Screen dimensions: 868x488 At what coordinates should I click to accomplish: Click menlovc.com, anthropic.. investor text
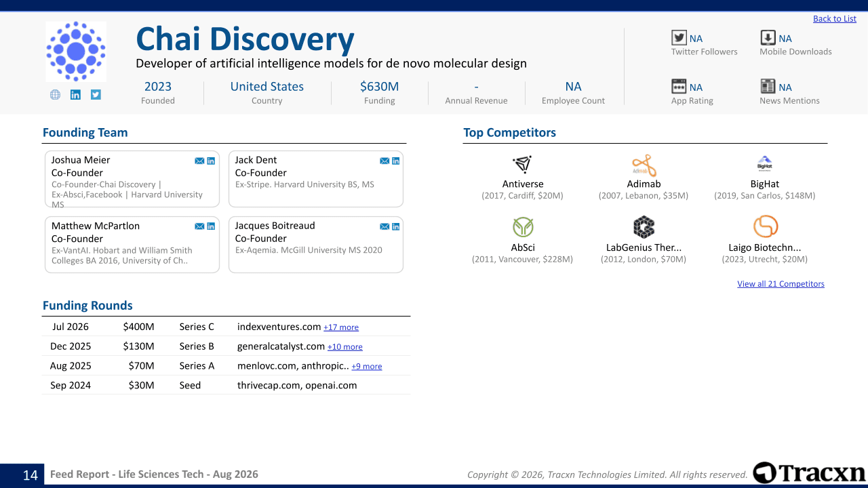[x=293, y=366]
